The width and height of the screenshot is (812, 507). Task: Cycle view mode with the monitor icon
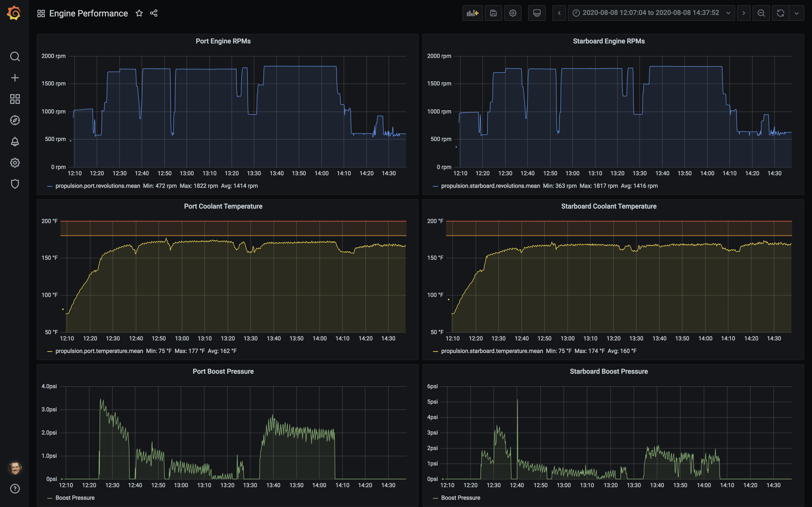pyautogui.click(x=536, y=13)
